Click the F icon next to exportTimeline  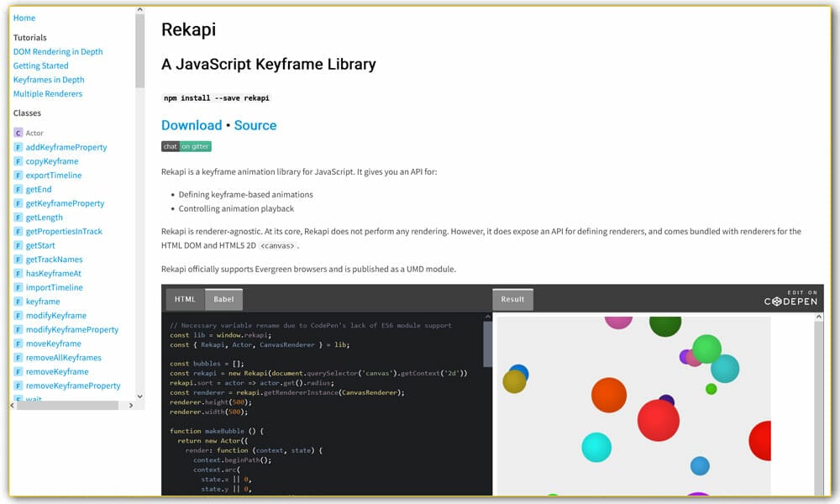click(x=18, y=176)
